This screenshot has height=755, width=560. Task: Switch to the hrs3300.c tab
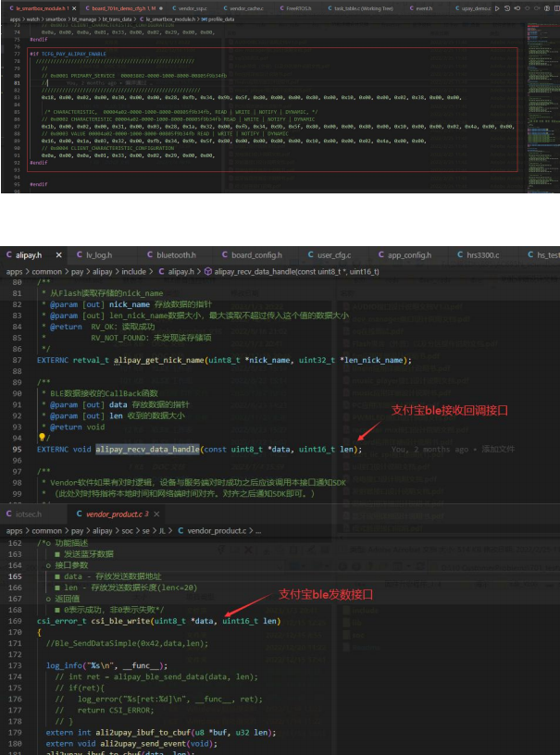click(x=482, y=255)
